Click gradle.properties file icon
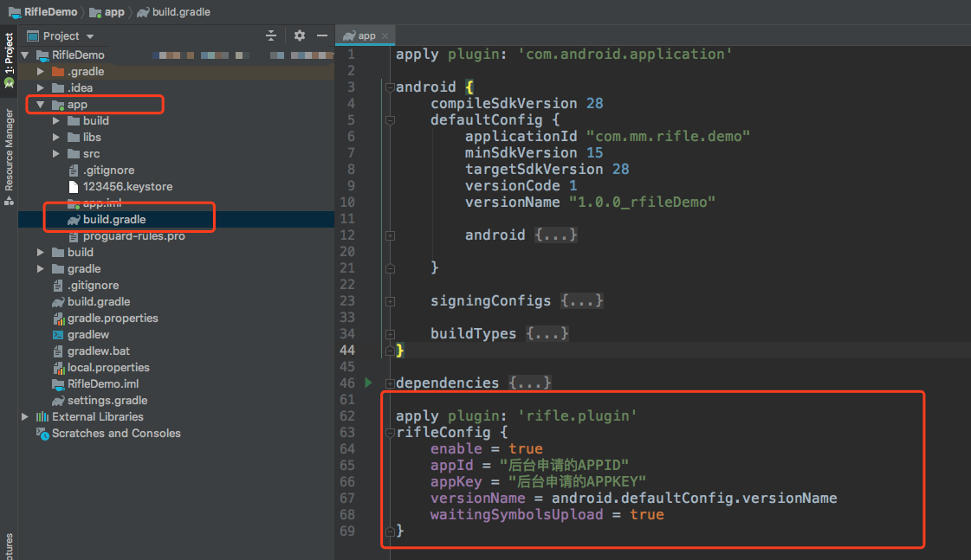The image size is (971, 560). click(58, 319)
